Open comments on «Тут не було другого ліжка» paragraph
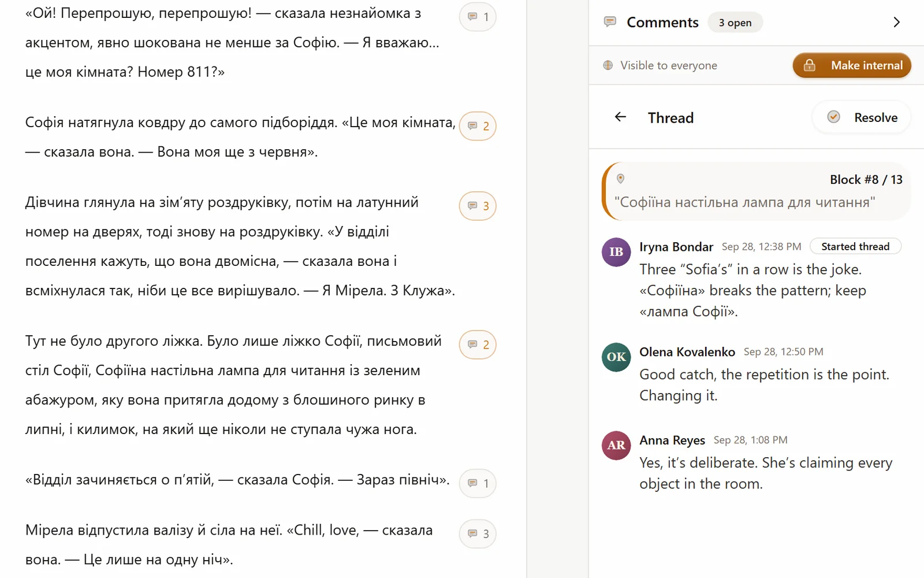The height and width of the screenshot is (578, 924). [478, 344]
